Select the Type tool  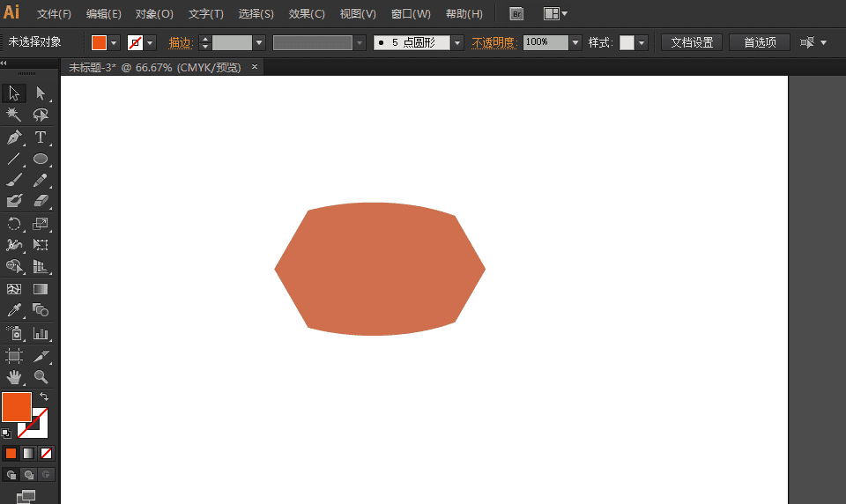(41, 137)
